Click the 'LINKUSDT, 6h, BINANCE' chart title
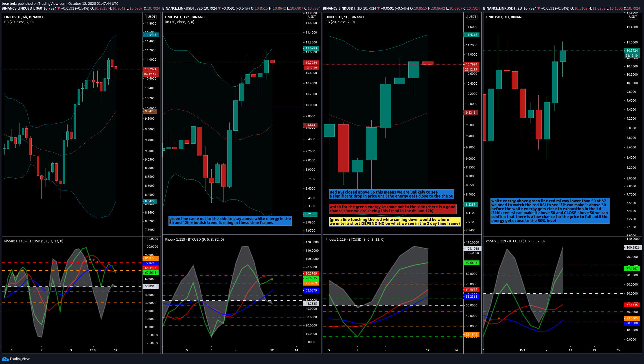 (24, 17)
